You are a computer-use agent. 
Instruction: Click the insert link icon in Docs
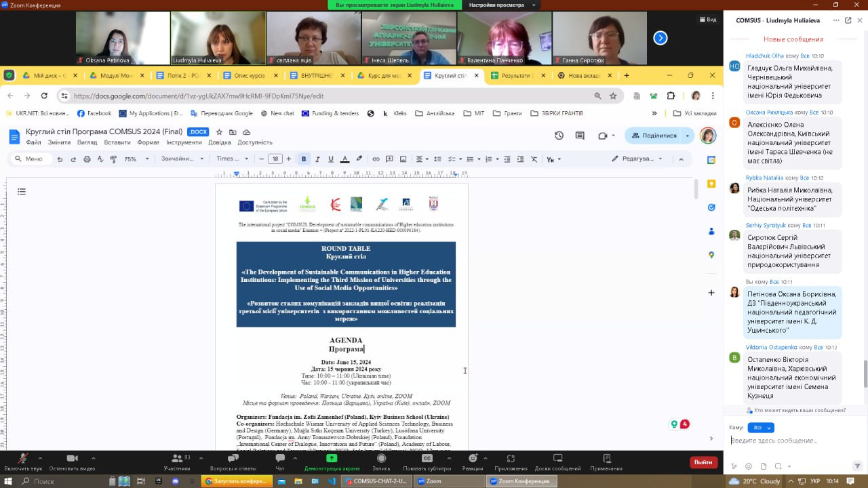[375, 159]
